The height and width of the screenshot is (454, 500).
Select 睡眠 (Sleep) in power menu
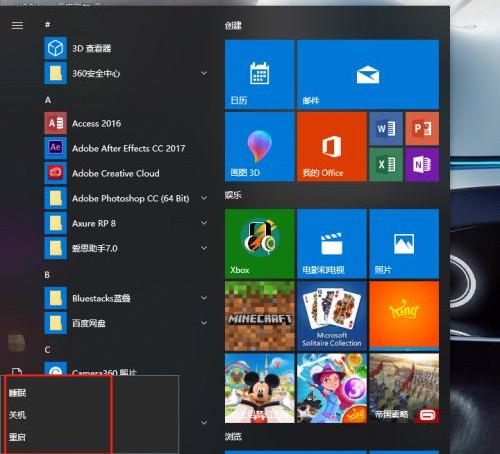(18, 393)
